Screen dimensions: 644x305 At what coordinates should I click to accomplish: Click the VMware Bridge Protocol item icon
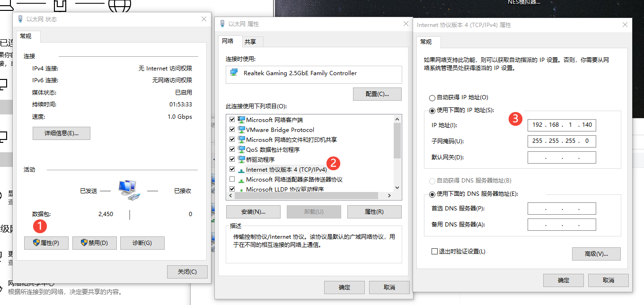(x=241, y=130)
